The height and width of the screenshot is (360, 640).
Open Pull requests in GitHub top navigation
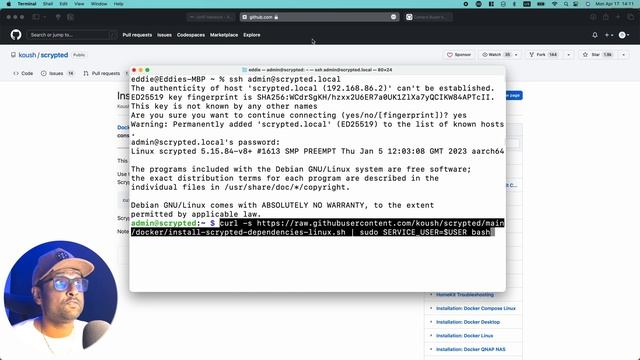click(137, 35)
